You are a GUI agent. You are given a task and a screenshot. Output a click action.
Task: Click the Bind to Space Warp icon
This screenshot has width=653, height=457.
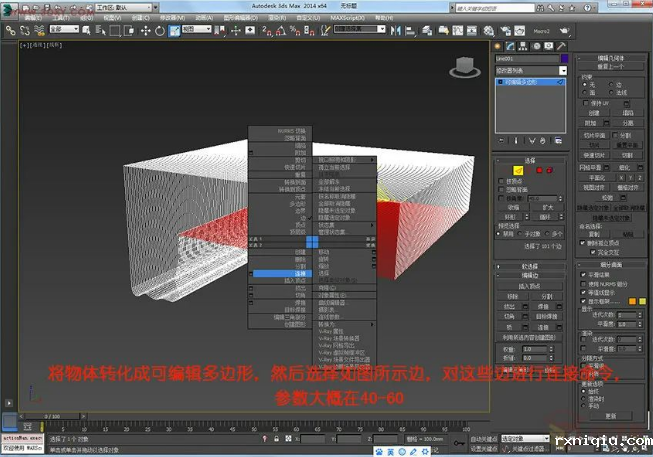[39, 30]
